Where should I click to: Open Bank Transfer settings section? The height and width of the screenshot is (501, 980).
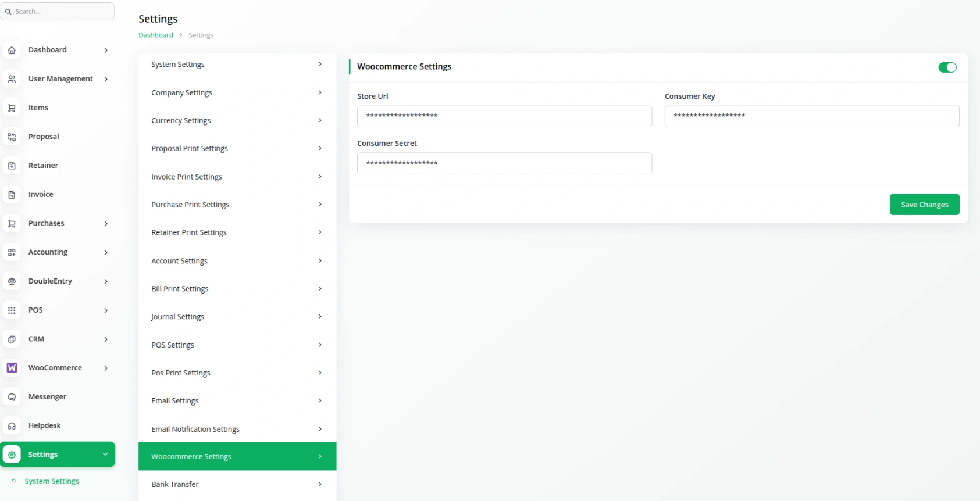pyautogui.click(x=237, y=484)
